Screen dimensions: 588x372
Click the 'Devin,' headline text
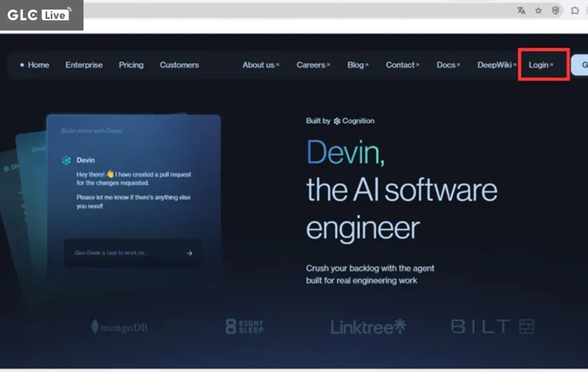coord(345,152)
